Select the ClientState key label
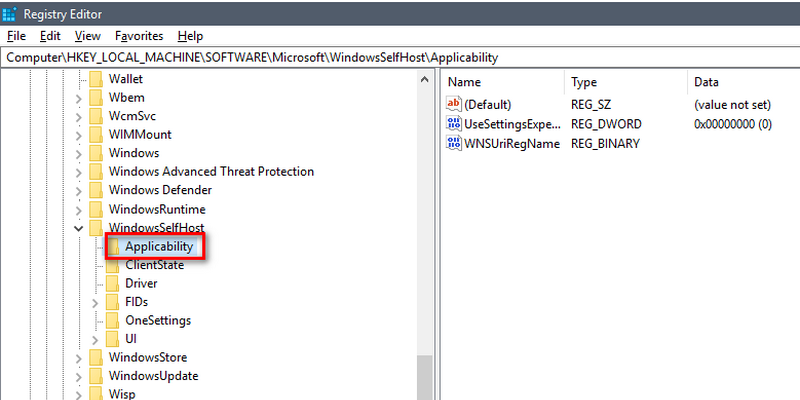This screenshot has height=400, width=800. pos(155,265)
